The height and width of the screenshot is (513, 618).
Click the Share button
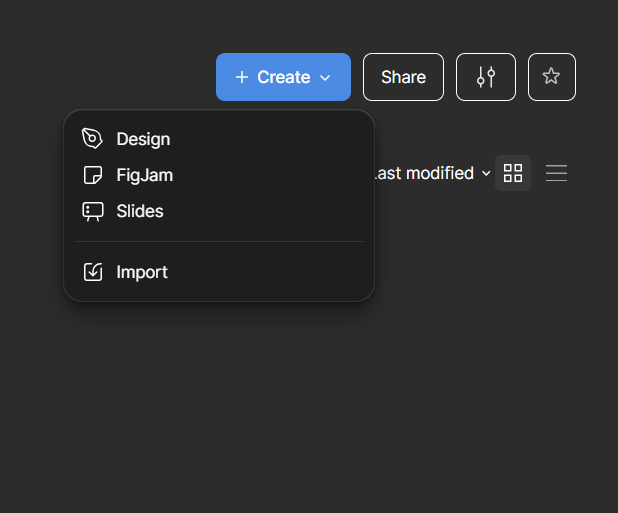pos(403,77)
